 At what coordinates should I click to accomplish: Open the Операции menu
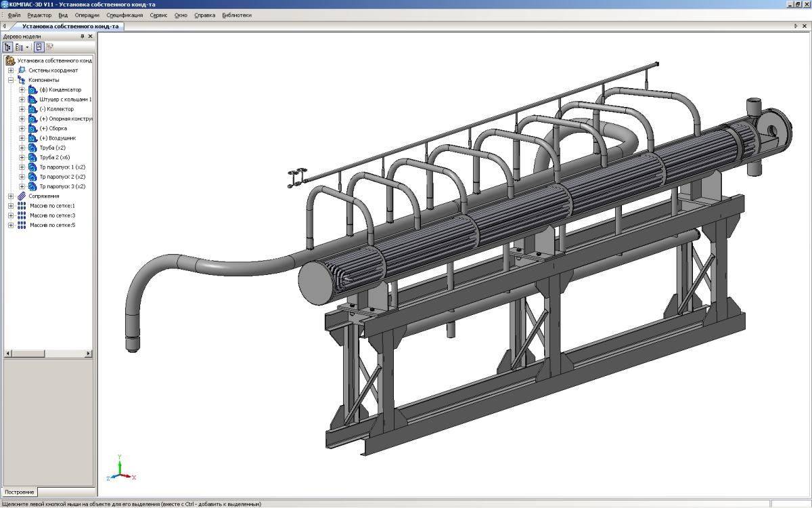(87, 15)
